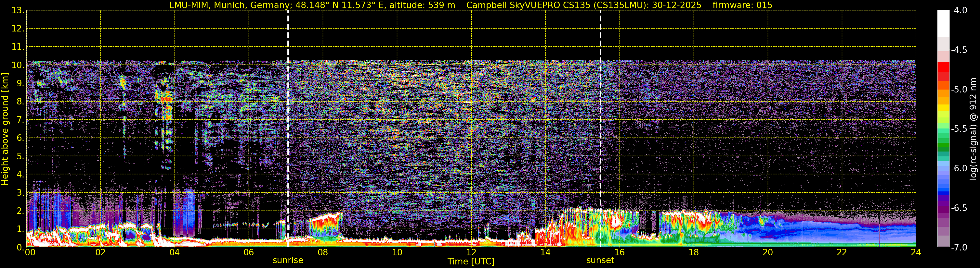Click the sunset dashed vertical line
The height and width of the screenshot is (268, 980).
pyautogui.click(x=600, y=129)
